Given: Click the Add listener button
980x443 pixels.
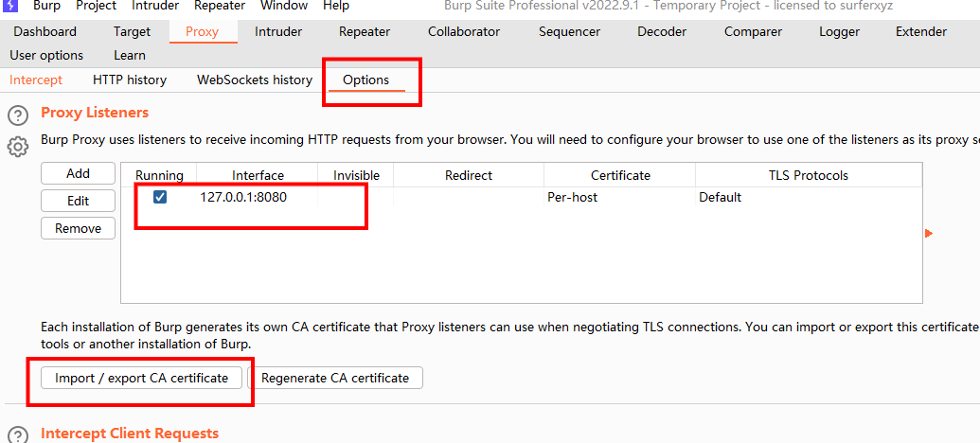Looking at the screenshot, I should tap(78, 173).
